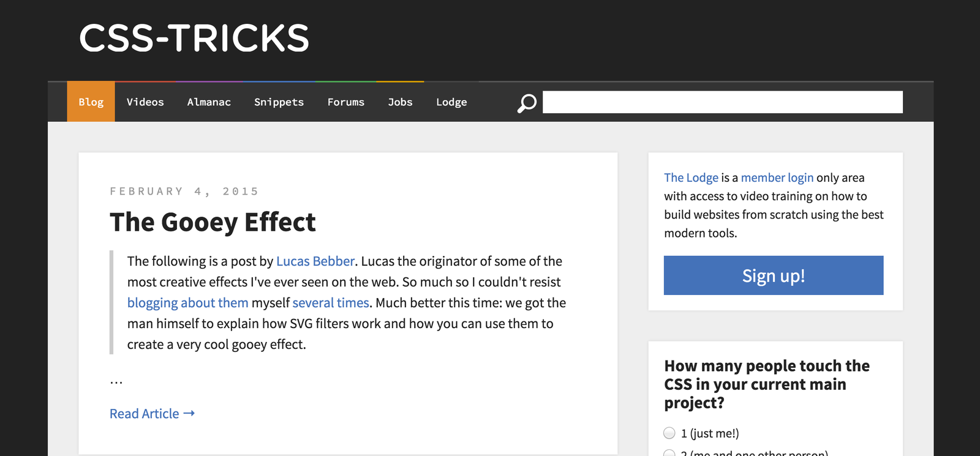
Task: Click the member login link
Action: pos(777,178)
